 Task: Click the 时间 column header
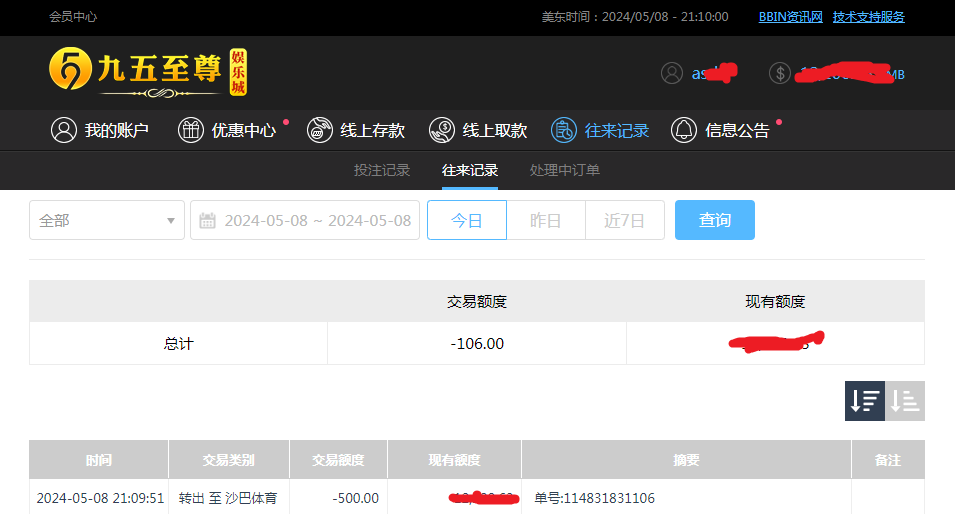tap(99, 460)
